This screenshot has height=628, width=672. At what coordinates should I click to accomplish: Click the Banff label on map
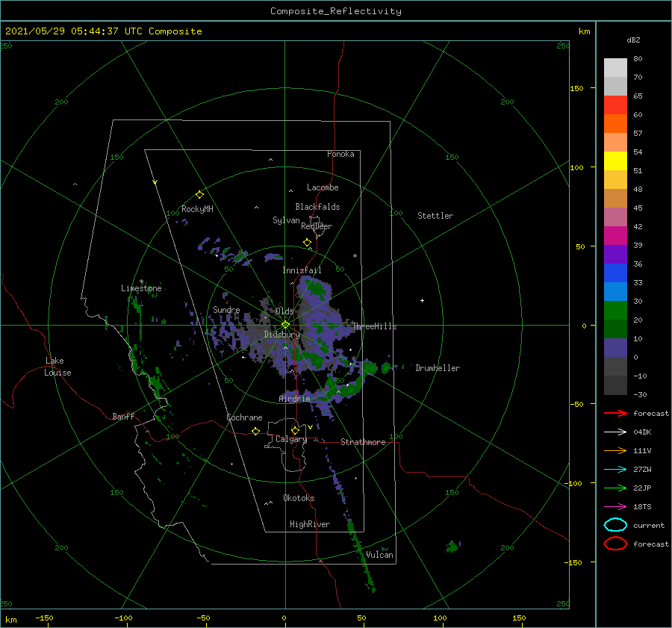pos(123,416)
